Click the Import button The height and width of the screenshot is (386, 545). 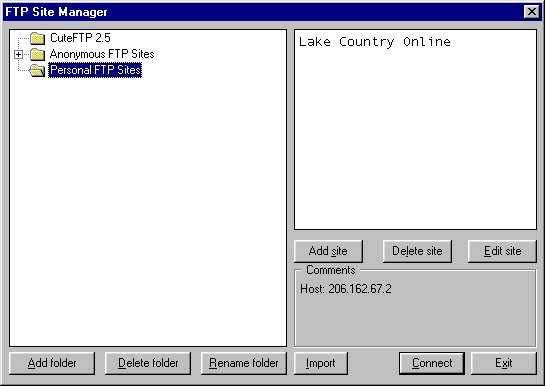320,363
